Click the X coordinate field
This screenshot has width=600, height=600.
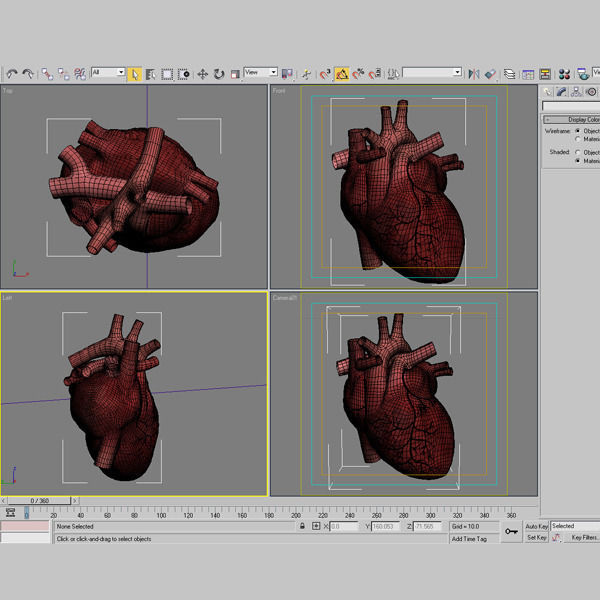(344, 526)
